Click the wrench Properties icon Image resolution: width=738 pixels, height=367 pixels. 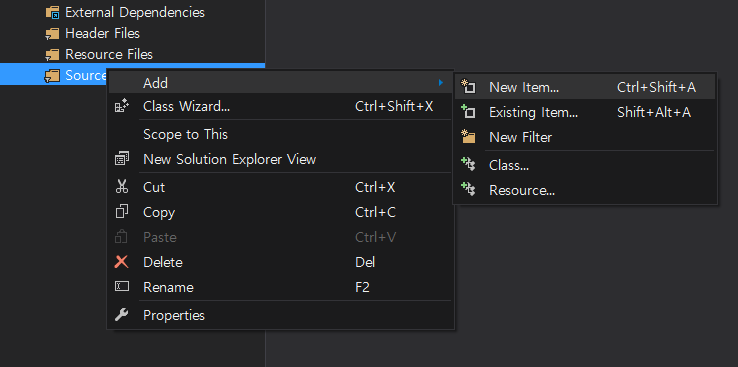coord(121,314)
